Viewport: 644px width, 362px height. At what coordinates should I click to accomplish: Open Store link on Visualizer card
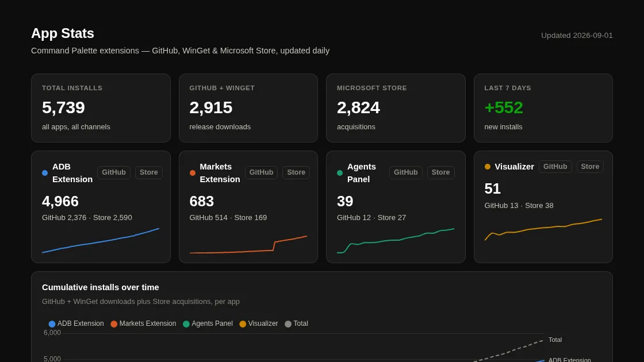[590, 167]
